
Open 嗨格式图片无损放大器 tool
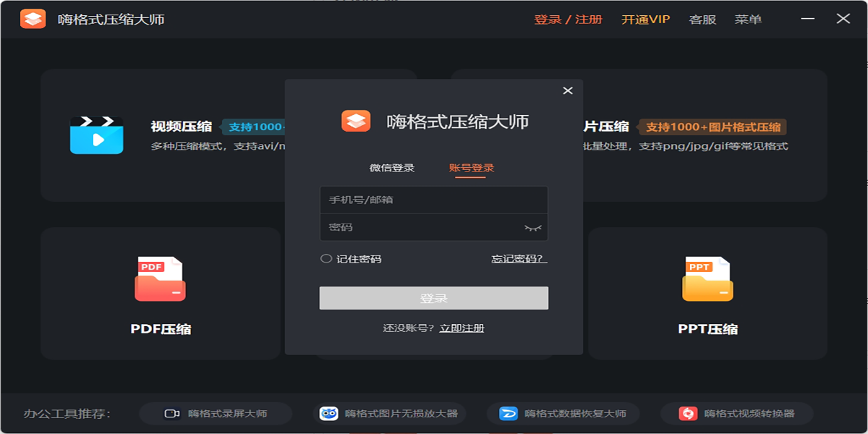click(389, 414)
